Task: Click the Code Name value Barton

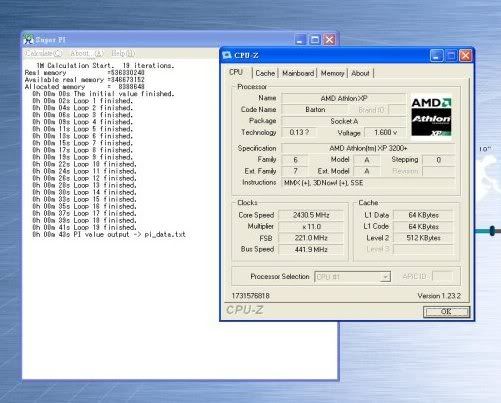Action: [x=315, y=110]
